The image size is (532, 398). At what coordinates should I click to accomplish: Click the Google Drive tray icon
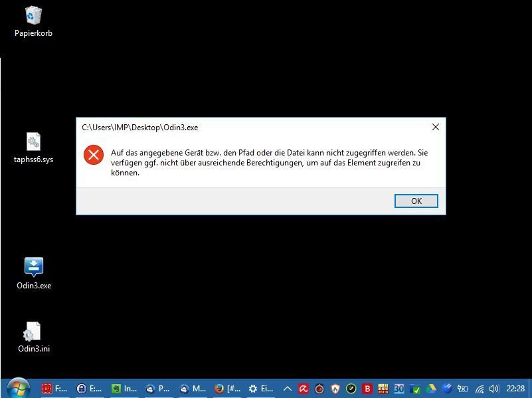[431, 389]
